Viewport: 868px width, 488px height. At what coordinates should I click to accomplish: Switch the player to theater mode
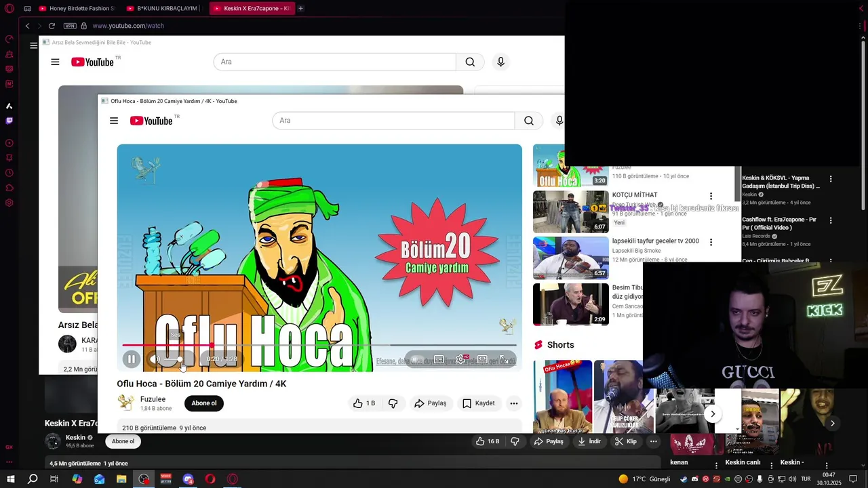tap(482, 359)
